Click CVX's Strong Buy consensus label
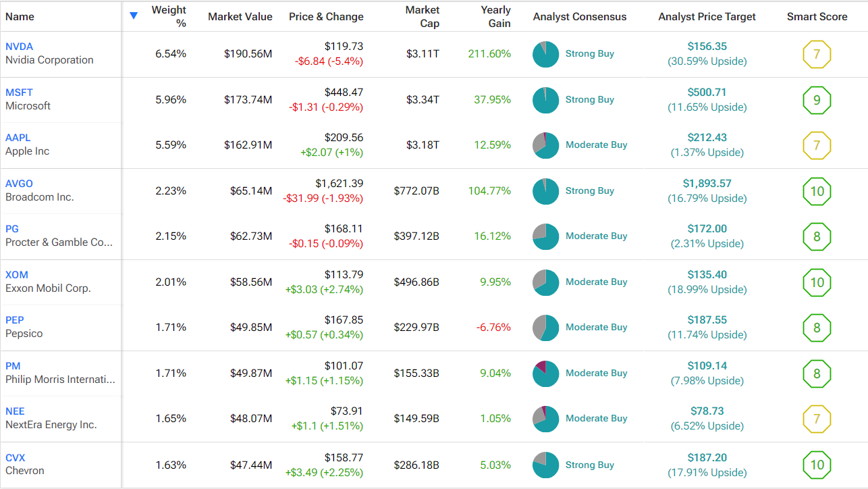The height and width of the screenshot is (489, 868). click(x=590, y=465)
